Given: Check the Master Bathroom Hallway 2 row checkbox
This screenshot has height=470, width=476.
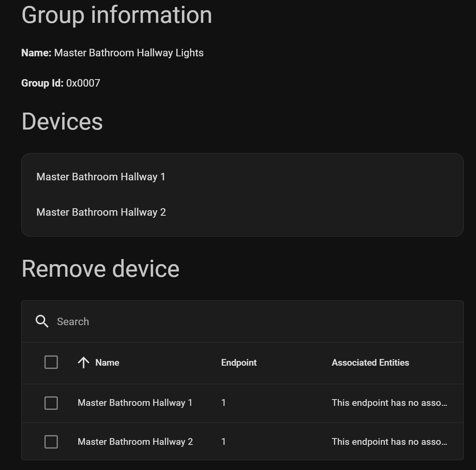Looking at the screenshot, I should pos(51,442).
